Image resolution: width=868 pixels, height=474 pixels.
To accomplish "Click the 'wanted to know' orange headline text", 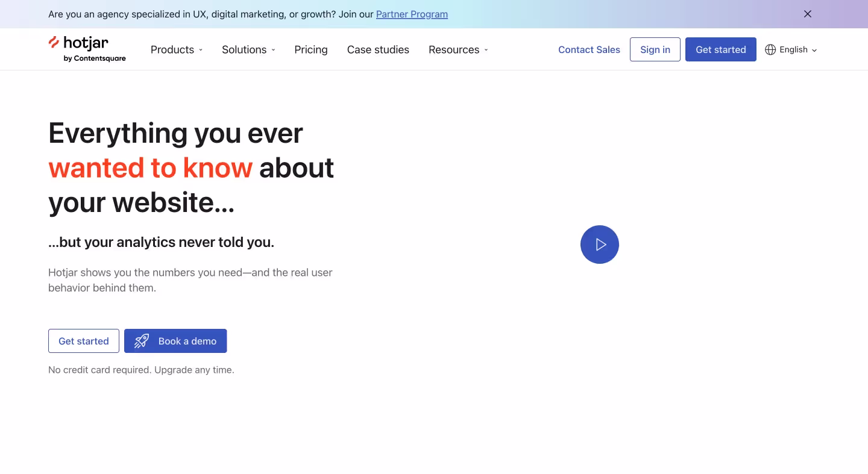I will [x=150, y=167].
